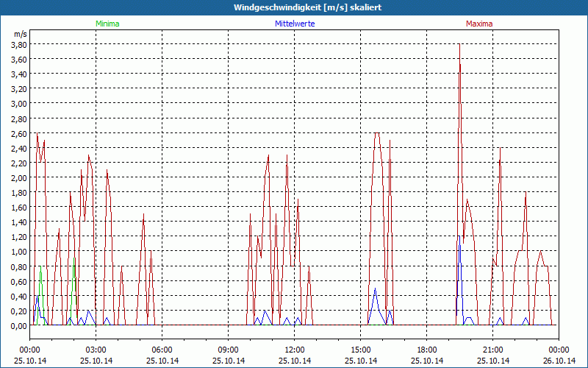Click the 12:00 time axis label

[x=295, y=350]
